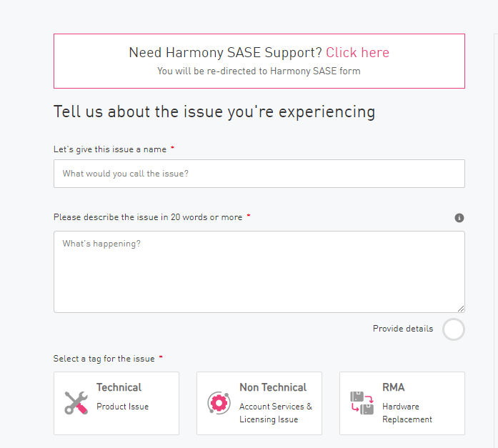Click the 'Need Harmony SASE Support?' banner text
The height and width of the screenshot is (448, 498).
point(225,53)
